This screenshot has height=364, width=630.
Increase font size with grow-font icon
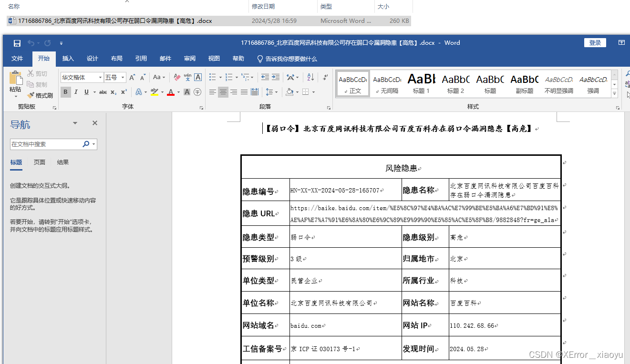pyautogui.click(x=132, y=77)
